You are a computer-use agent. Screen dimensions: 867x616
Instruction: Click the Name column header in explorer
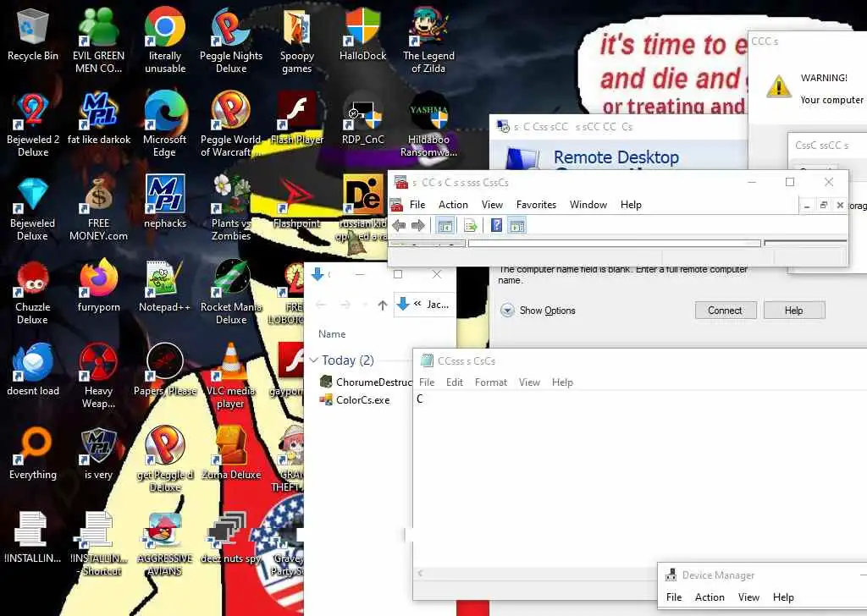[x=332, y=334]
